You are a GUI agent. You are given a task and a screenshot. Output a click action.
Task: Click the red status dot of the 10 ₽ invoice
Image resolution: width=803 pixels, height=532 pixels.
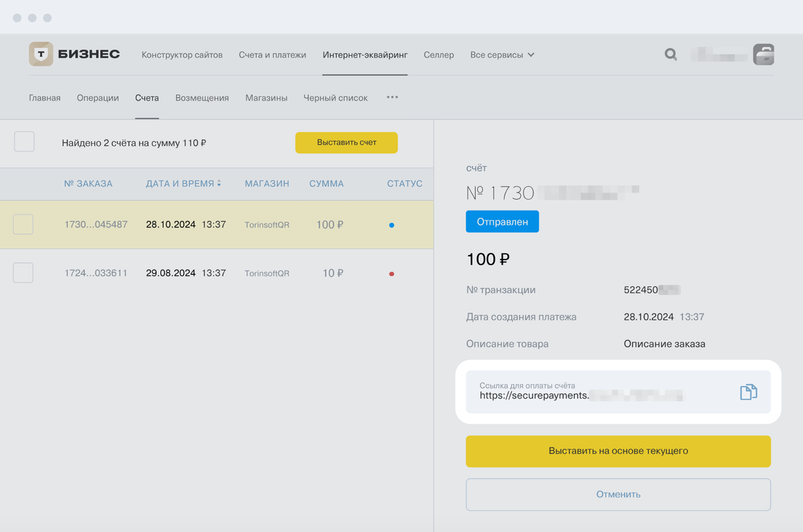pyautogui.click(x=391, y=274)
